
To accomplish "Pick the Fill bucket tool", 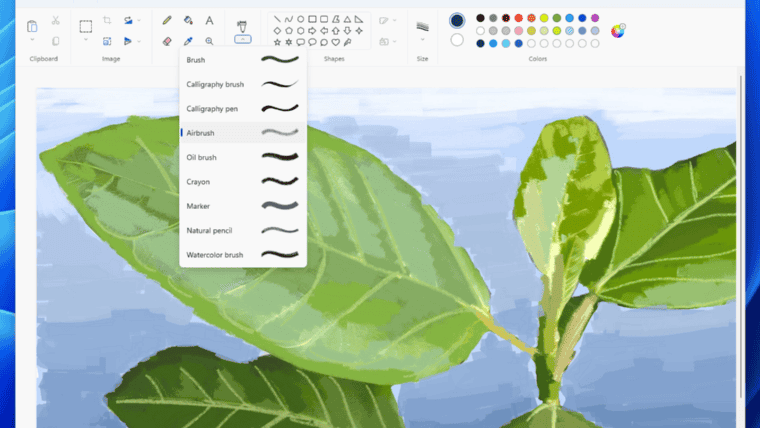I will (x=188, y=20).
